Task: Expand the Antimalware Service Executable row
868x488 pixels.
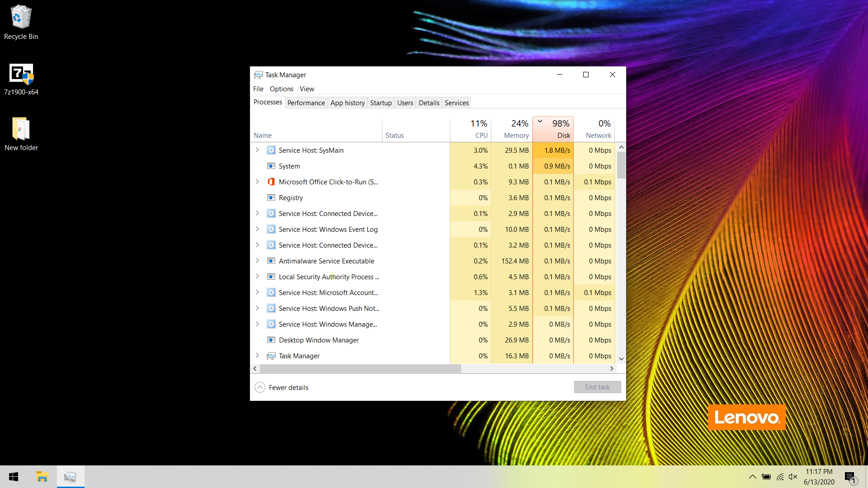Action: point(257,261)
